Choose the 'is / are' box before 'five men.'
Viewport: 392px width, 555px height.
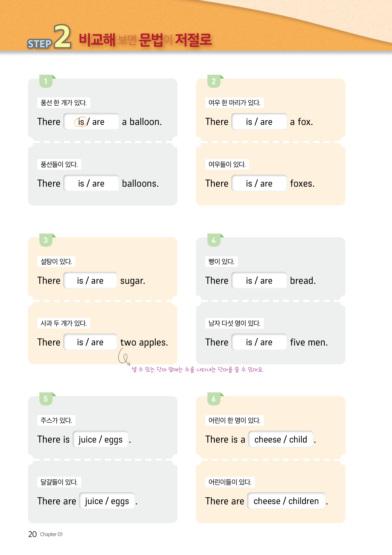pos(259,342)
